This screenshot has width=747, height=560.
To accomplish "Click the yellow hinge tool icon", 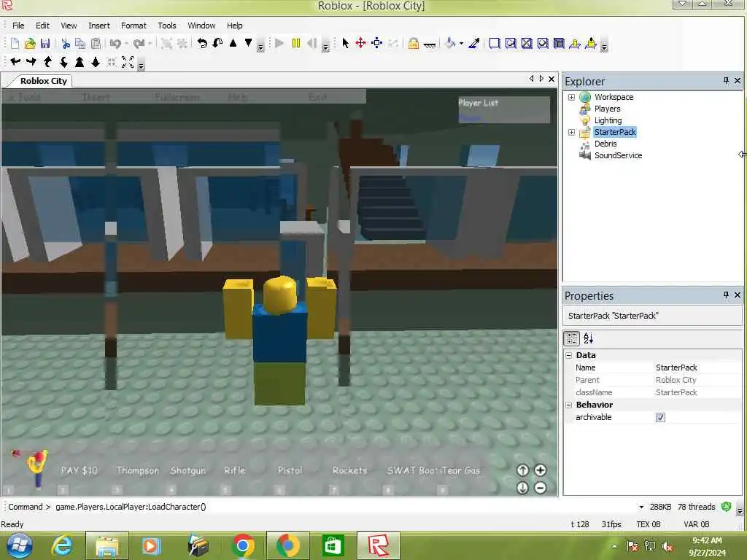I will (x=575, y=43).
